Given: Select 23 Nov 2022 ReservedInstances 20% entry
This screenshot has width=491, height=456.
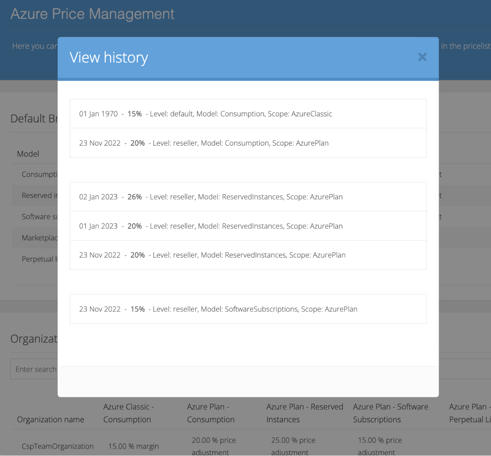Looking at the screenshot, I should [x=248, y=255].
